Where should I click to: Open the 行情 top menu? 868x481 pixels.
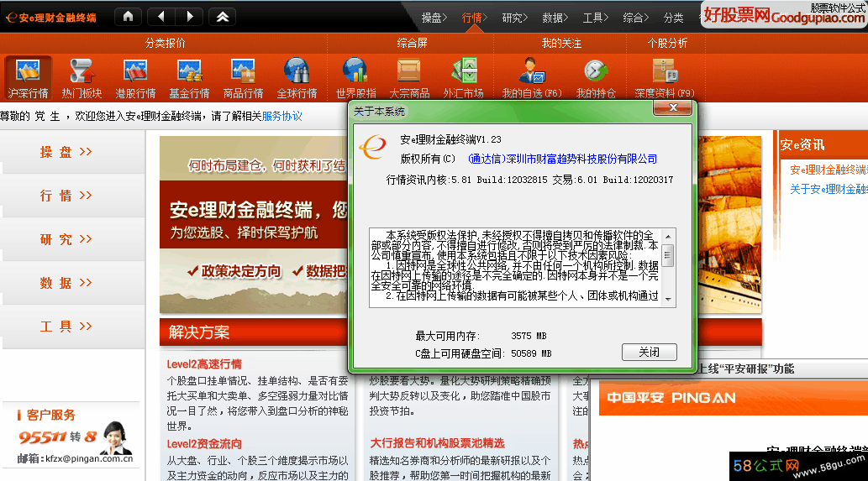474,18
